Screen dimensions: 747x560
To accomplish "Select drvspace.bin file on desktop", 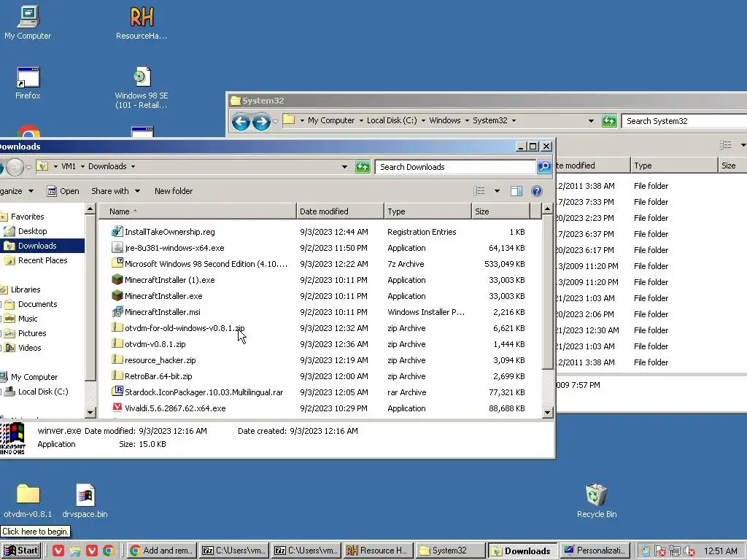I will coord(85,501).
